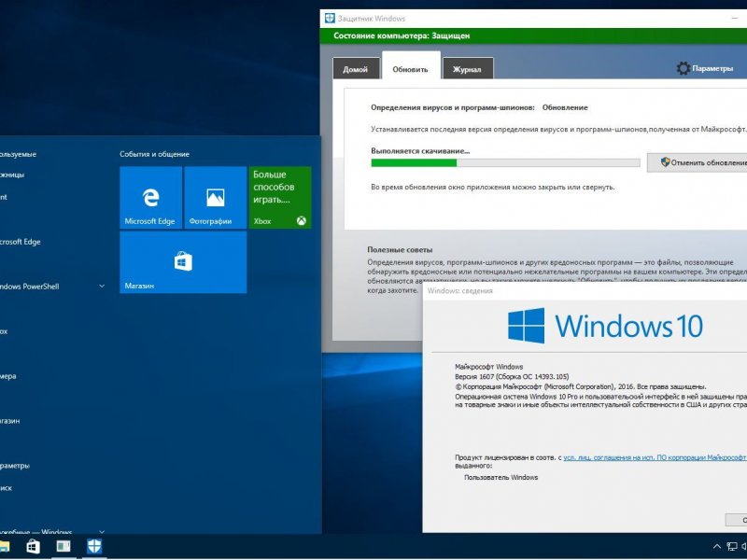This screenshot has height=560, width=747.
Task: Select the Обновить tab in Defender
Action: pyautogui.click(x=411, y=66)
